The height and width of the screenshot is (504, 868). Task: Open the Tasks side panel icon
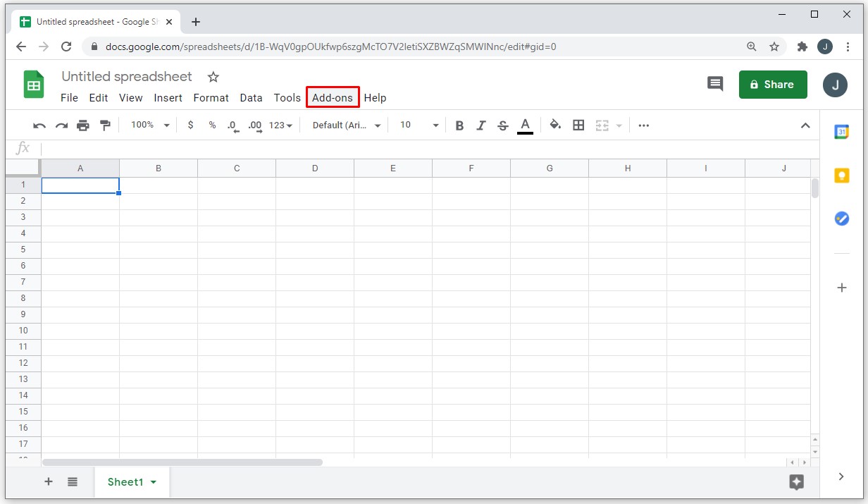coord(841,219)
